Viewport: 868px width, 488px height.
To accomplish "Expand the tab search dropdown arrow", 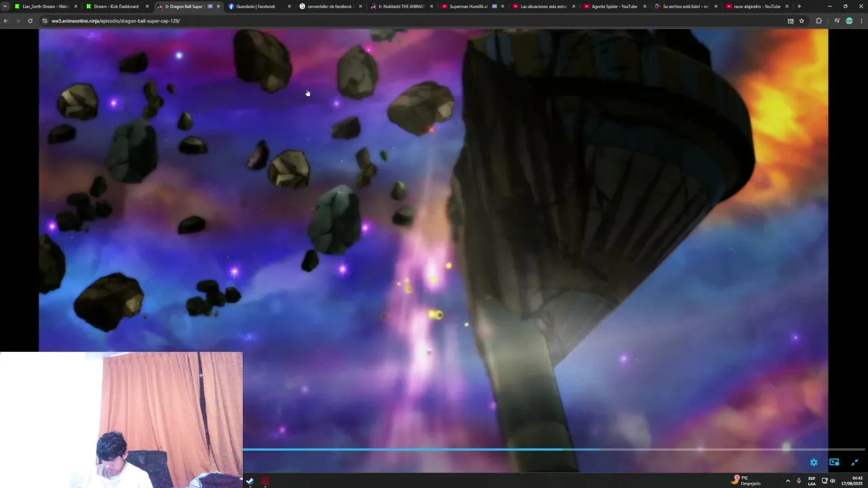I will pyautogui.click(x=5, y=6).
